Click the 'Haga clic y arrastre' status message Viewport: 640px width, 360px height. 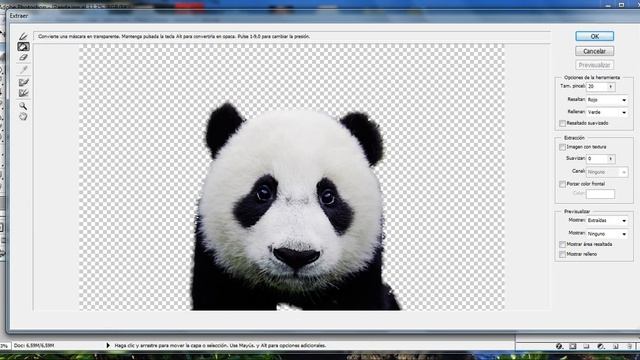pos(220,345)
